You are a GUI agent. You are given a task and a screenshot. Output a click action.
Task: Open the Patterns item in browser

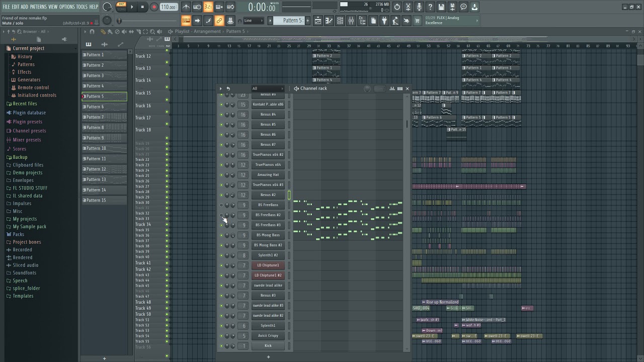26,64
